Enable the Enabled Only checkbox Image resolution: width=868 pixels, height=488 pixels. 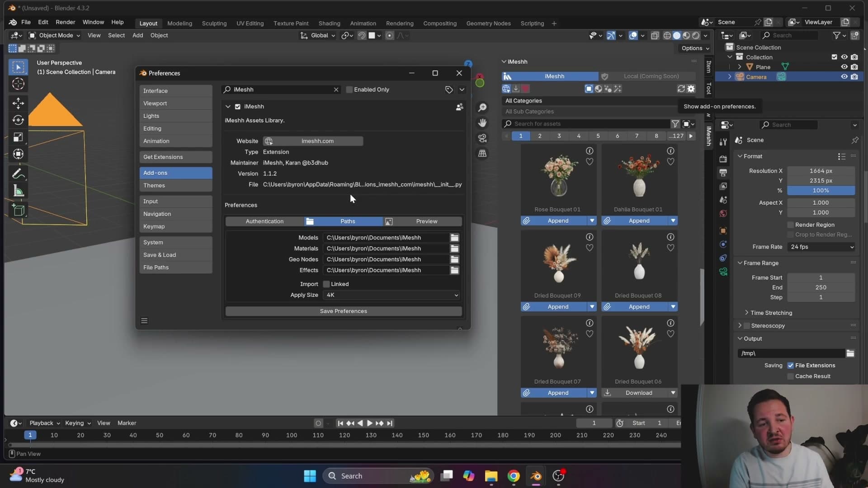(349, 89)
